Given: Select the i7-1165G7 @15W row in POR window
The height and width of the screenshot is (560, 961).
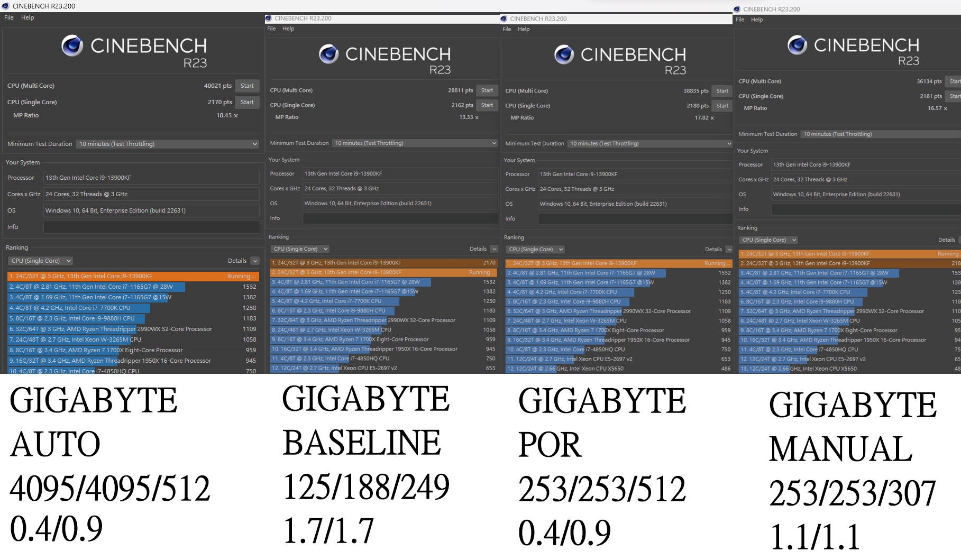Looking at the screenshot, I should (x=619, y=282).
